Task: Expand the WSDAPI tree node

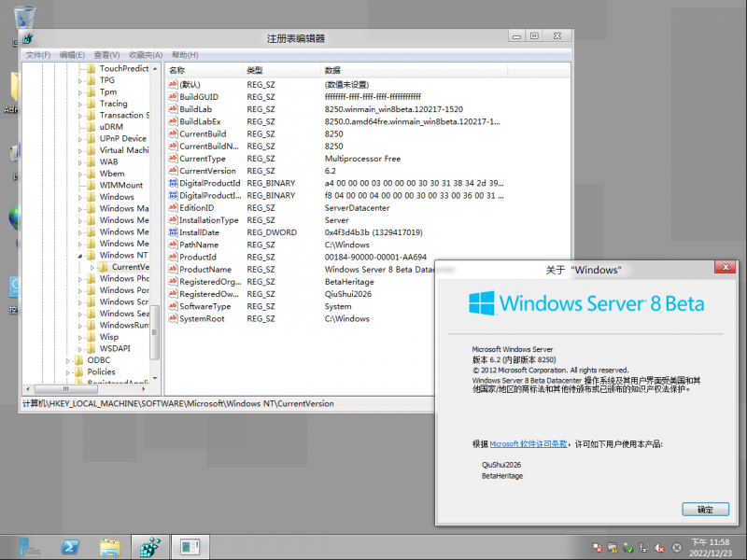Action: [80, 349]
